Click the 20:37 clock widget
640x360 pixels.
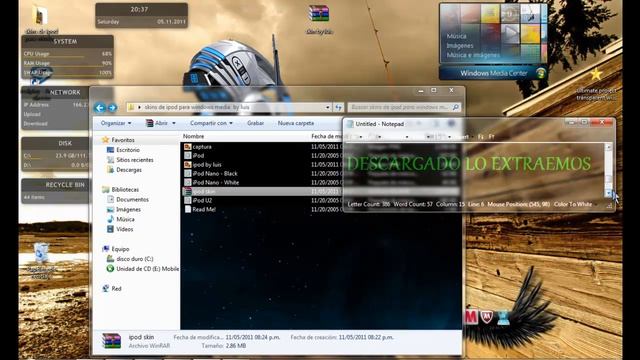pos(142,15)
